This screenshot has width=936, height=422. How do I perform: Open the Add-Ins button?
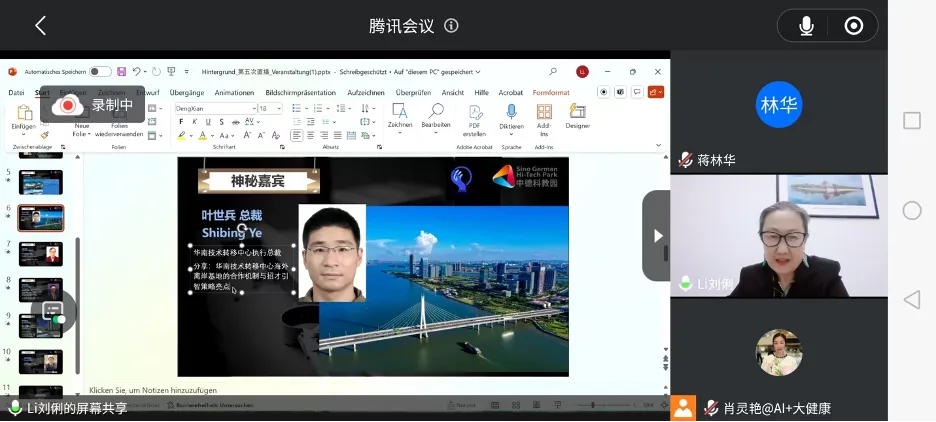[x=544, y=121]
